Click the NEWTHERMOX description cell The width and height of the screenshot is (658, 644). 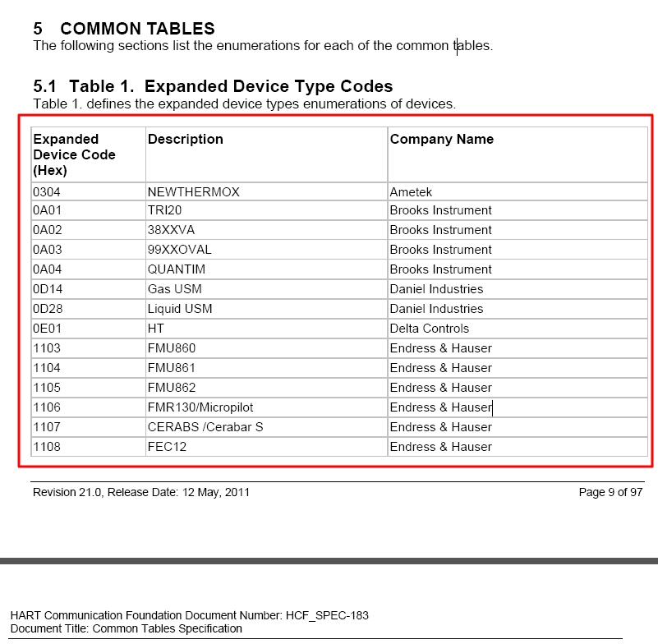[x=194, y=192]
